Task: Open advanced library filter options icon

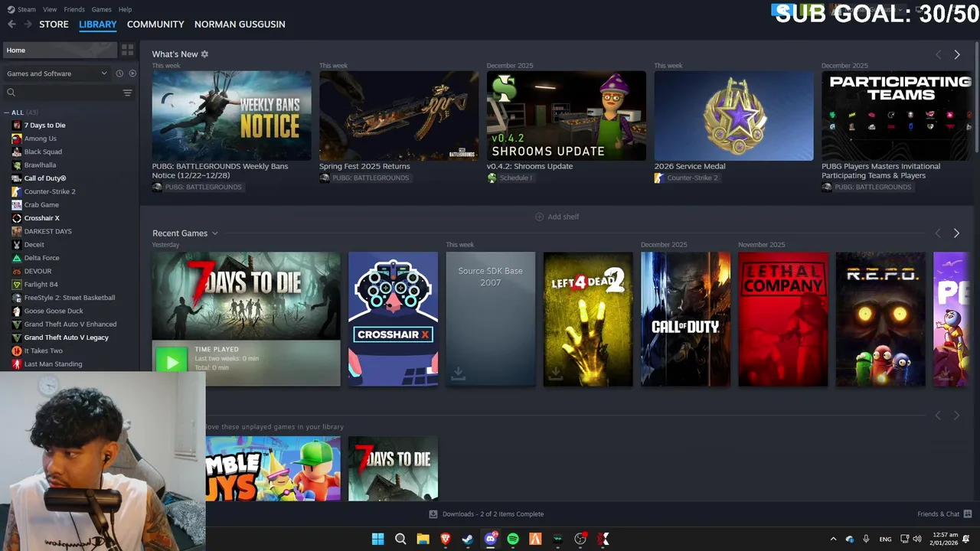Action: point(127,93)
